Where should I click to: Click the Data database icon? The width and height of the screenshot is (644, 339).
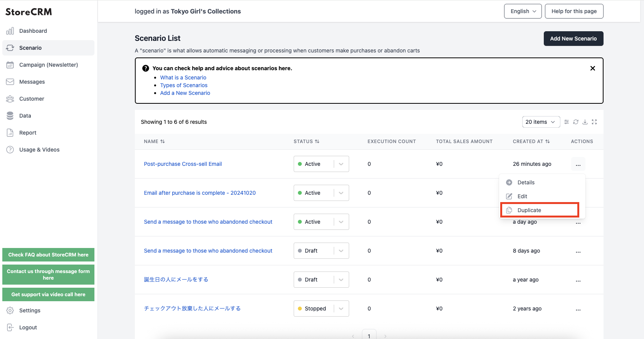pos(10,116)
